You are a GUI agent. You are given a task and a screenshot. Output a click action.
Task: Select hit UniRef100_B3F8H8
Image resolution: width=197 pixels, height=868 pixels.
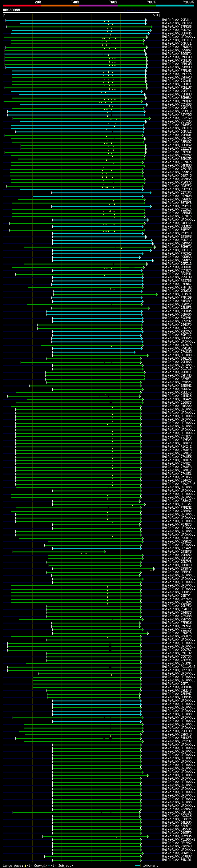[x=177, y=94]
